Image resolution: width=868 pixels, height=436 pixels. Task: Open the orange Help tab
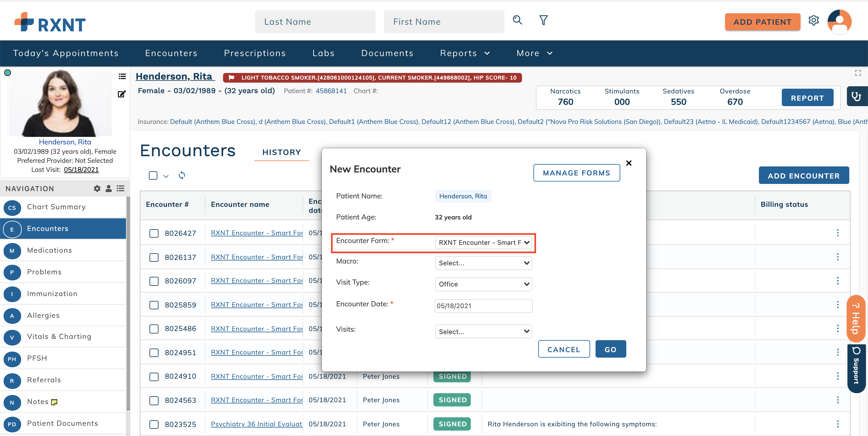(856, 319)
